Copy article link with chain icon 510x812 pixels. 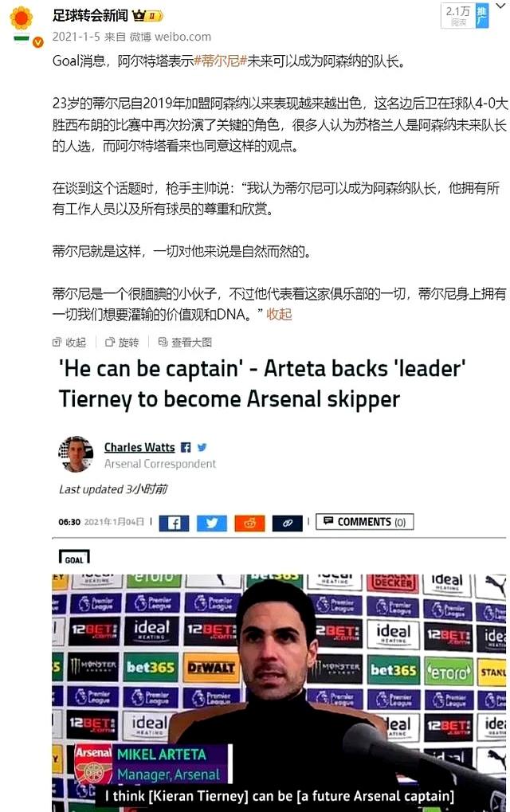288,523
